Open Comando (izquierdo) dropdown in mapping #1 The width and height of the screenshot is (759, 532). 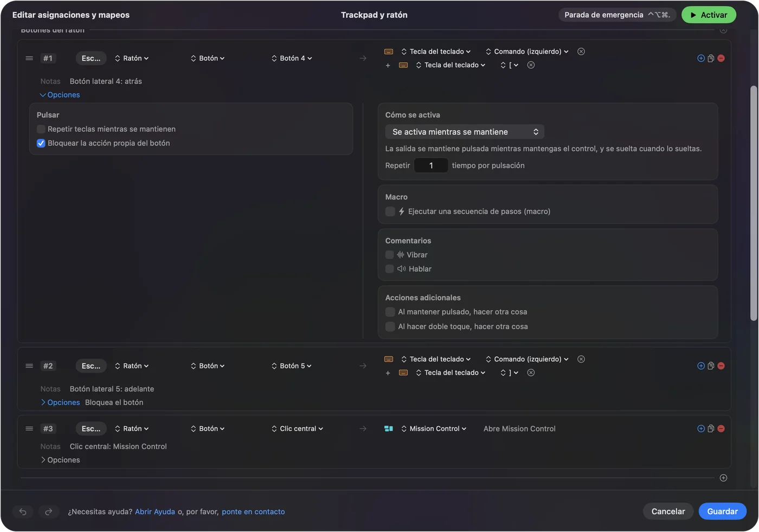tap(527, 52)
